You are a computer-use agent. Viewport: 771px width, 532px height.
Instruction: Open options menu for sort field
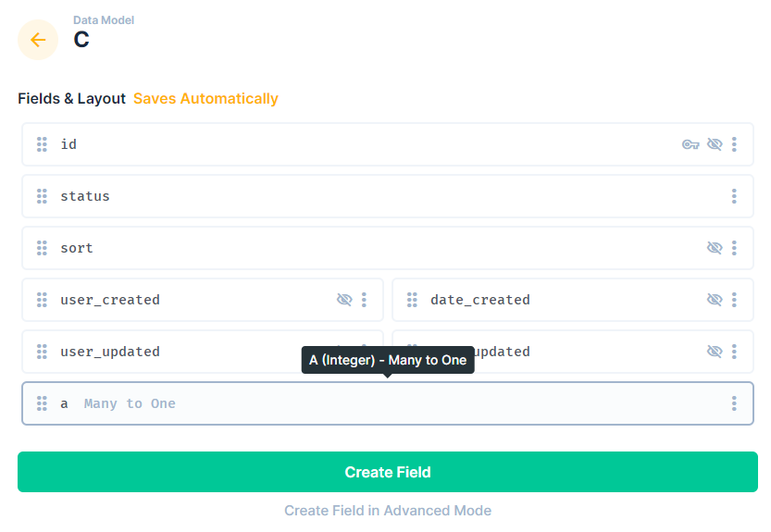click(734, 248)
